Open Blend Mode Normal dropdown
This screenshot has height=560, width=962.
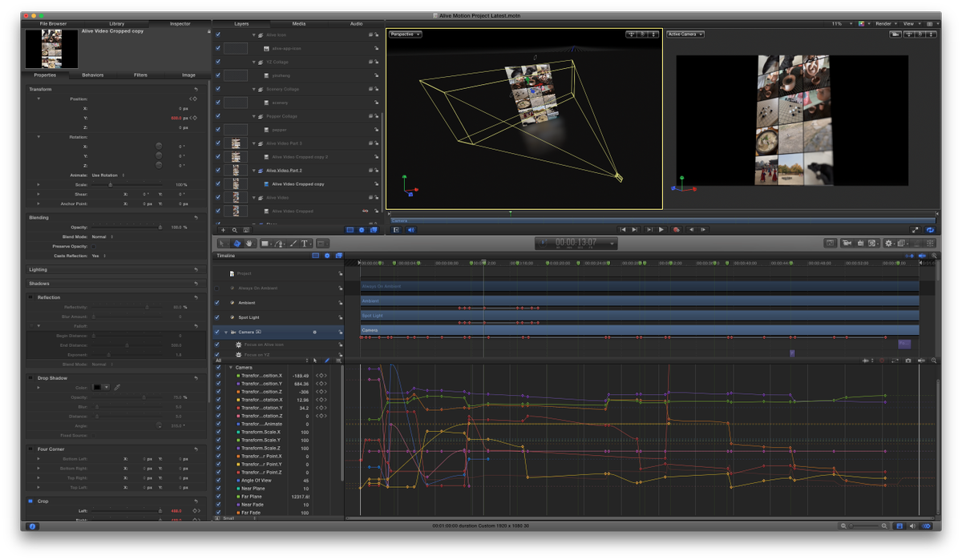point(102,236)
